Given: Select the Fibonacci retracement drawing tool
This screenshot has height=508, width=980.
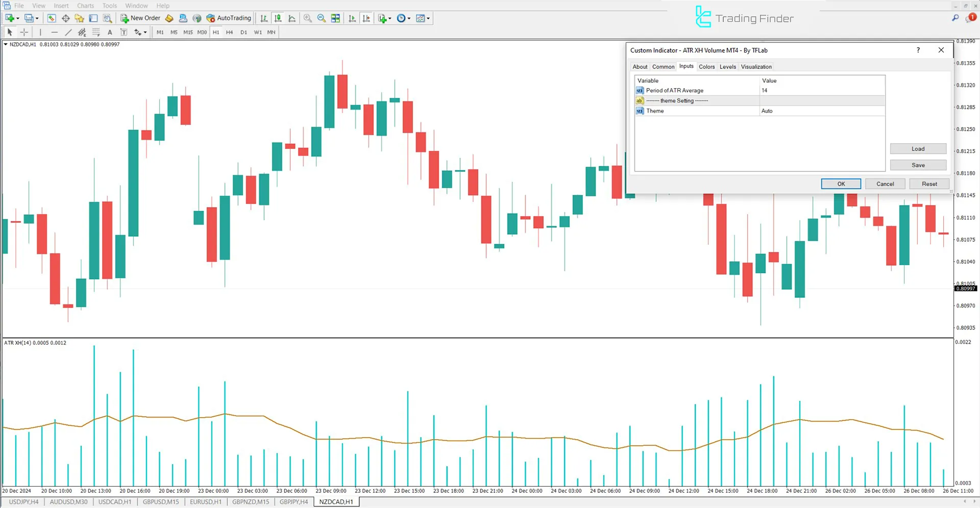Looking at the screenshot, I should 96,32.
